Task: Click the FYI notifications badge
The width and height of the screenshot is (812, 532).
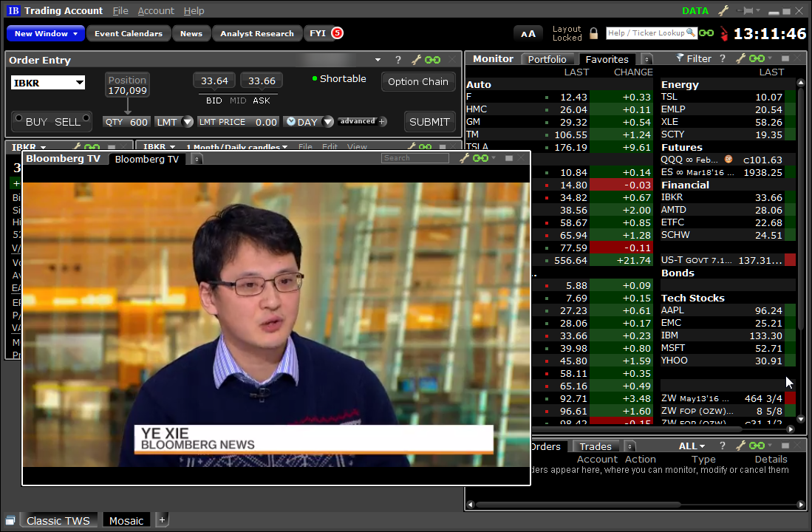Action: [x=337, y=33]
